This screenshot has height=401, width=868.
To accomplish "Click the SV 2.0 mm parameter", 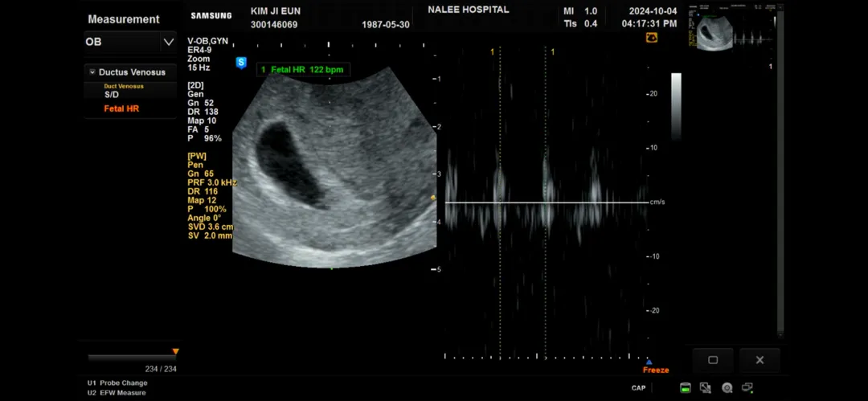I will click(x=211, y=236).
